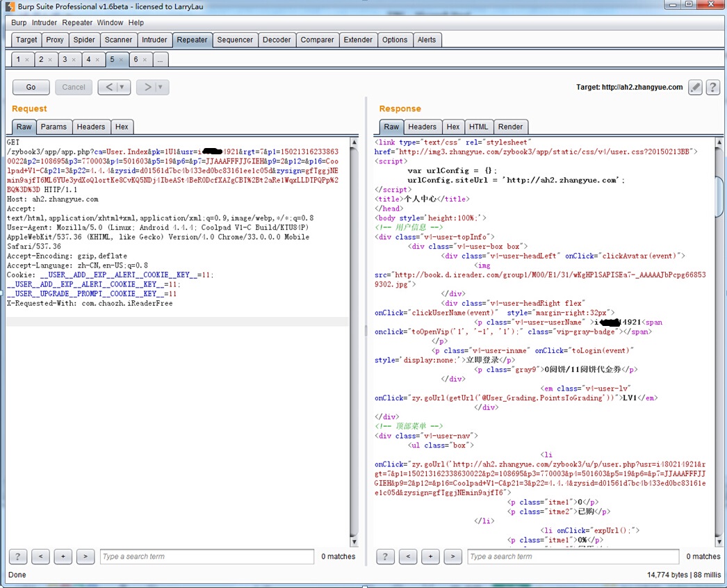This screenshot has width=727, height=588.
Task: Click the request search term field
Action: 207,557
